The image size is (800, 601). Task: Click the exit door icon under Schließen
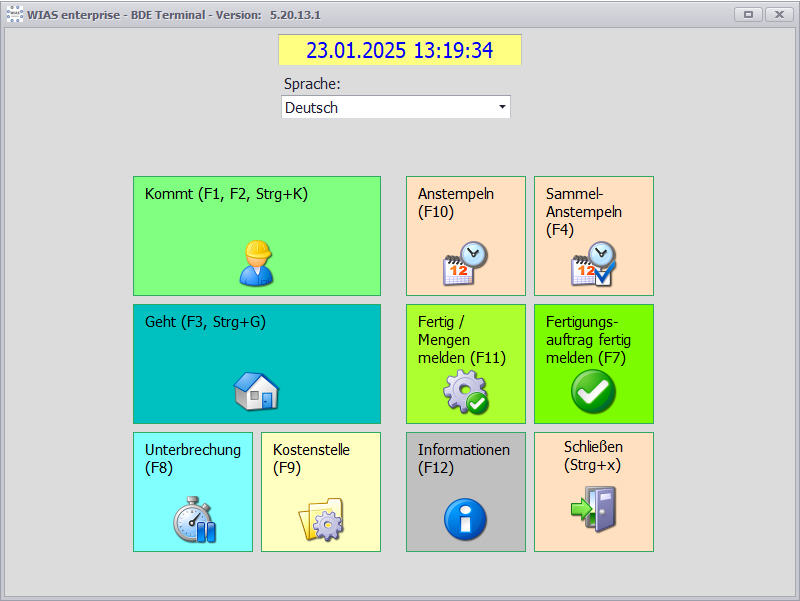pos(593,508)
